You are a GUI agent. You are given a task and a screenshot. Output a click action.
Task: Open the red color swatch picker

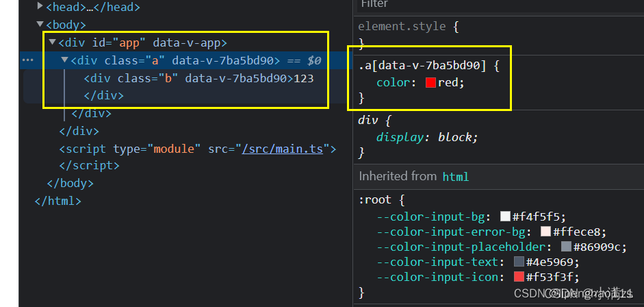pos(430,83)
